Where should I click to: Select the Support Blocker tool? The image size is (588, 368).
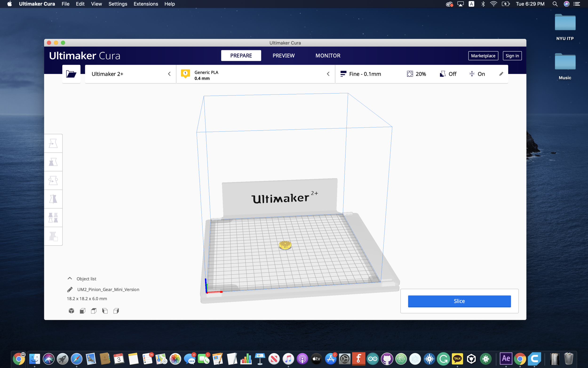pos(53,236)
